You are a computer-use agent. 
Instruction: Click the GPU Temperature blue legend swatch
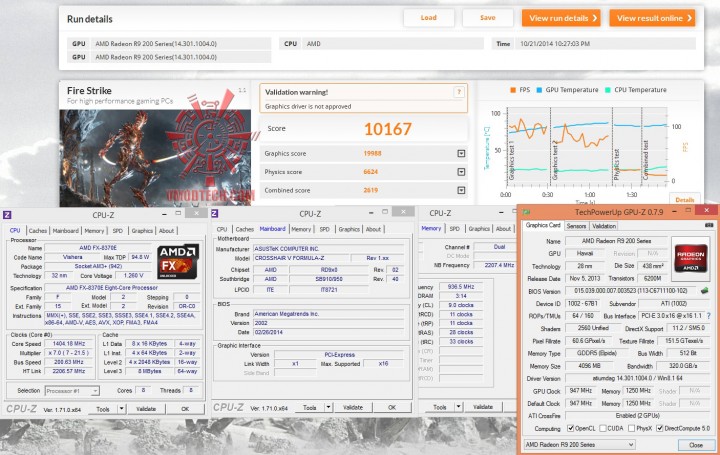[x=539, y=90]
